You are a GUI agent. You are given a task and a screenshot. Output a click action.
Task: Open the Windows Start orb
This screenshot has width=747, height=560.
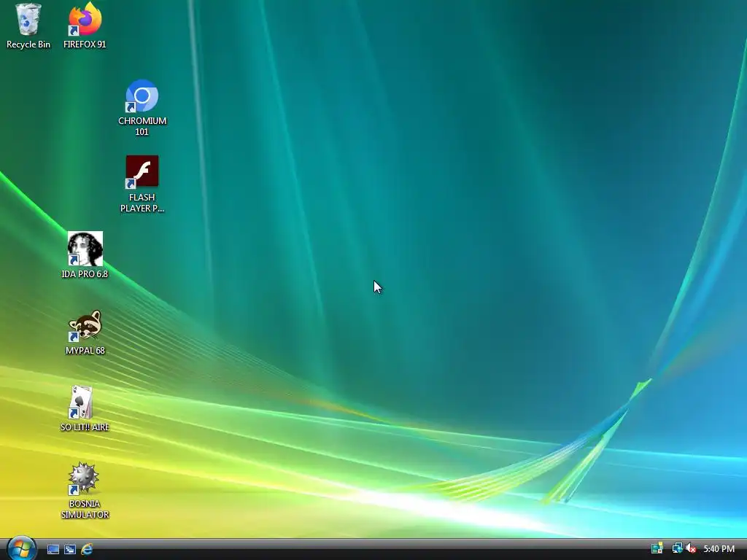(x=21, y=548)
